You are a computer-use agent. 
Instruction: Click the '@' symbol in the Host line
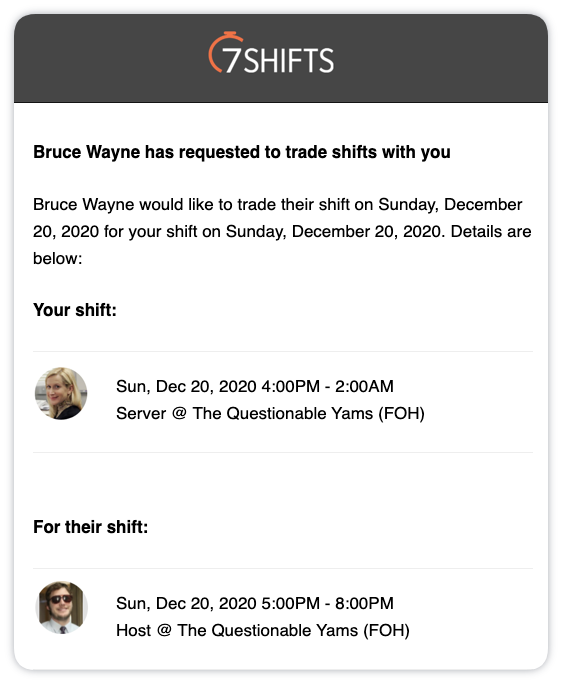(x=164, y=630)
